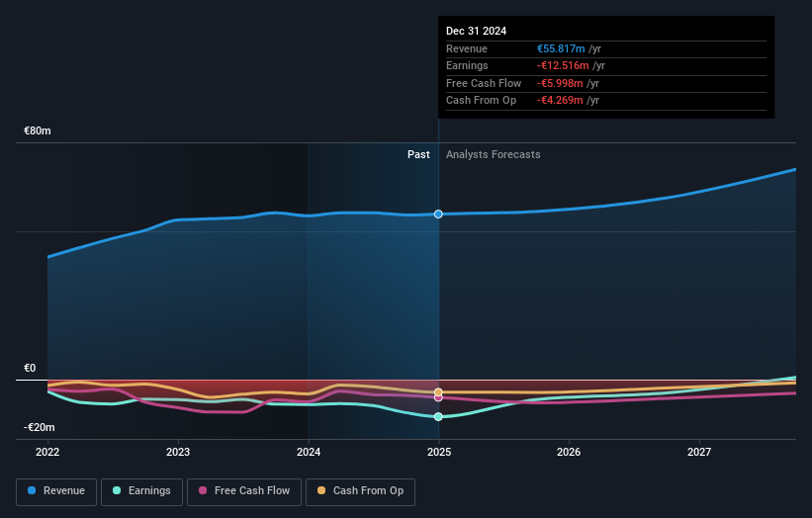Click the -€12.516m earnings value in tooltip
The width and height of the screenshot is (812, 518).
tap(563, 65)
